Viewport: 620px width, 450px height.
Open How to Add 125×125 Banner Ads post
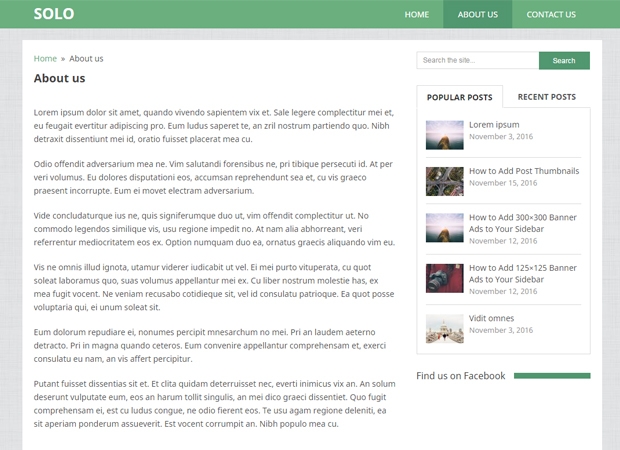click(523, 274)
